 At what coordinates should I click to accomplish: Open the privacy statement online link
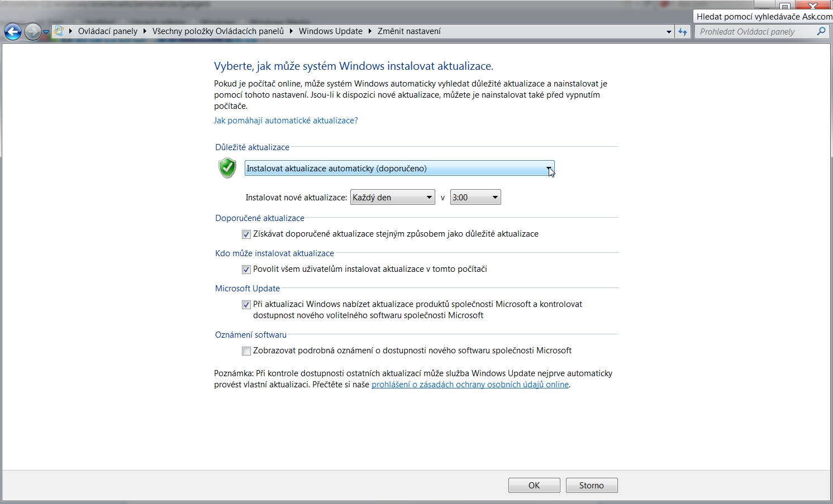[x=470, y=385]
